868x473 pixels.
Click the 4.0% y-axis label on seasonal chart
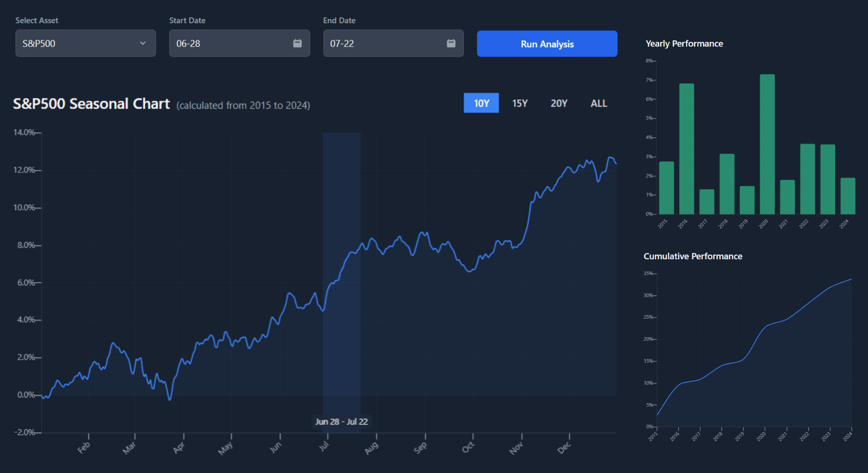pos(26,320)
